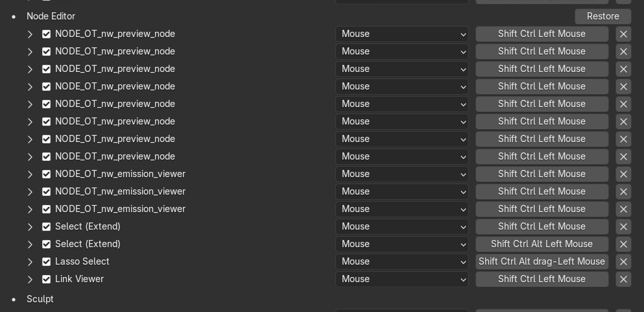Screen dimensions: 644x312
Task: Open Mouse dropdown for last NODE_OT_nw_preview_node
Action: 401,156
